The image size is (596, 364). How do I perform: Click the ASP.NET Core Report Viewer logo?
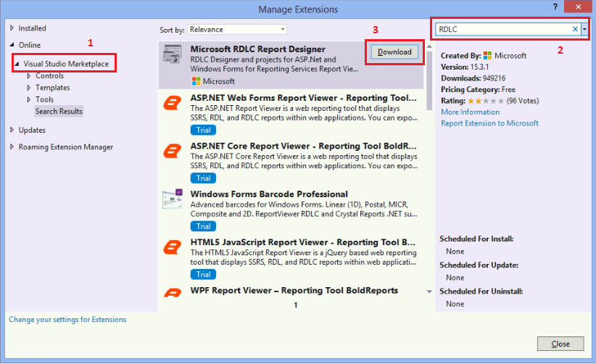[172, 152]
